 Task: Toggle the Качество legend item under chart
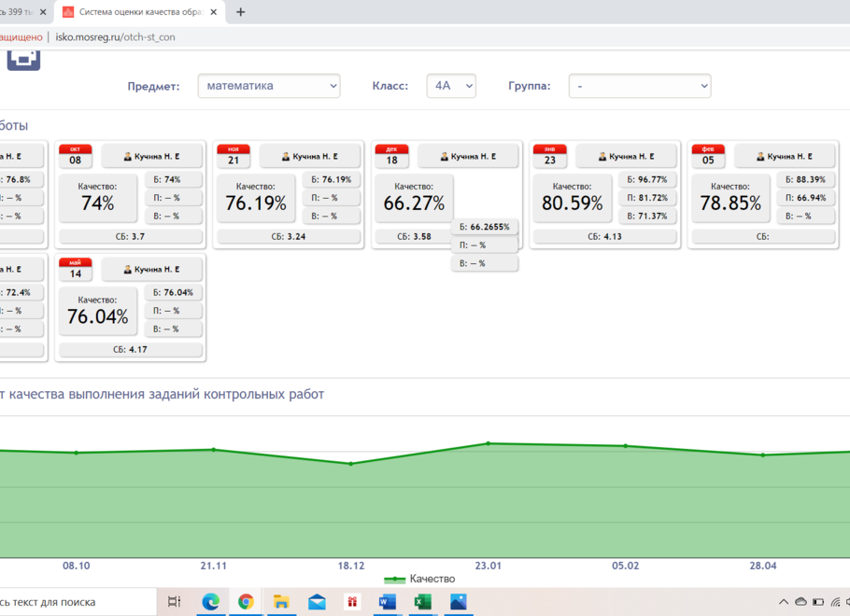(420, 579)
